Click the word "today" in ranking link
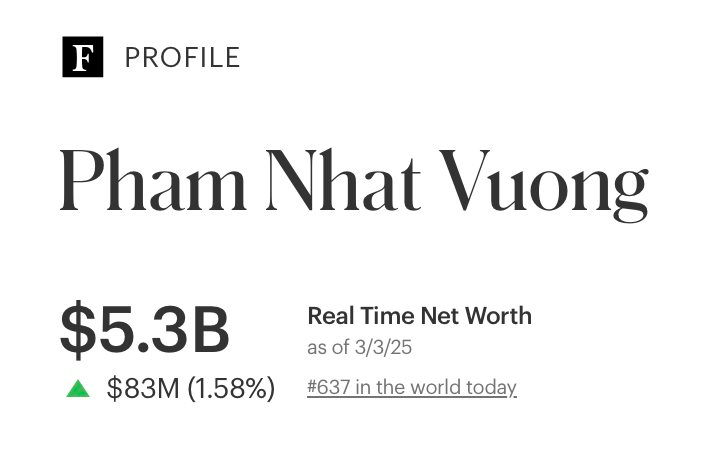 (493, 387)
